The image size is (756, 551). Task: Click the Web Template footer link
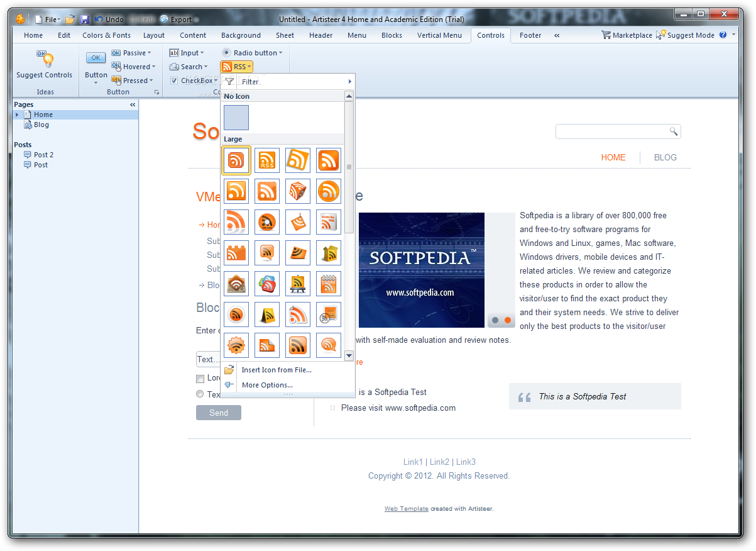pos(407,509)
